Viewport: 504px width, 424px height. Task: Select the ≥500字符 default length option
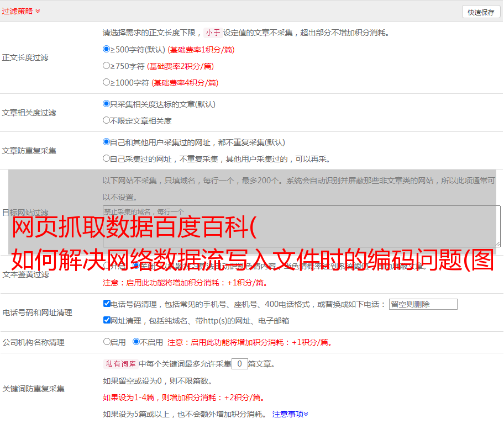coord(107,49)
